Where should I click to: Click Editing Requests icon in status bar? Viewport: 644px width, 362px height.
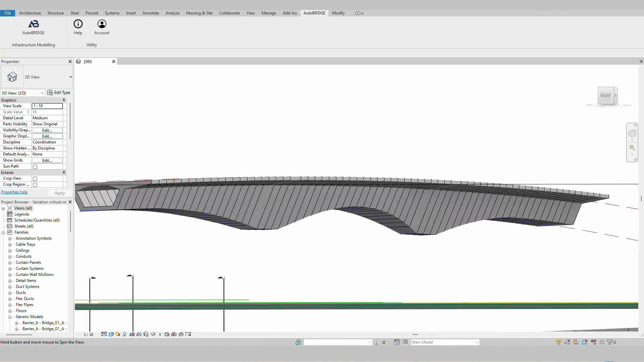[378, 342]
